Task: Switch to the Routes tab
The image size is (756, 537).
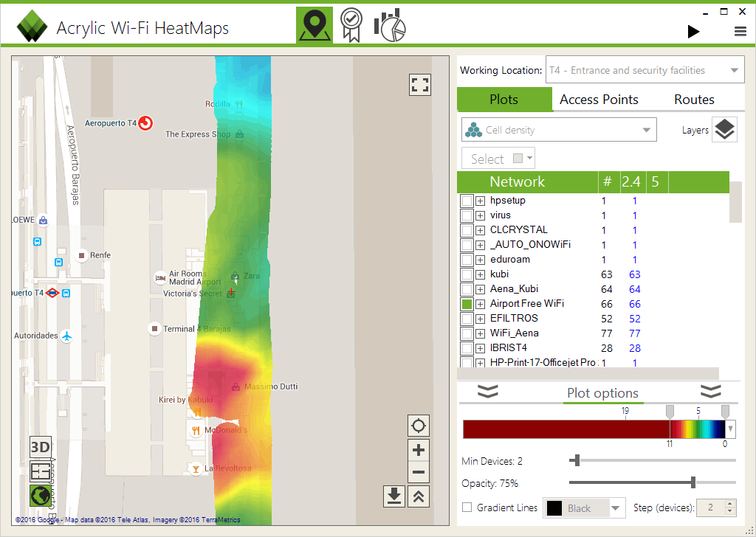Action: click(694, 100)
